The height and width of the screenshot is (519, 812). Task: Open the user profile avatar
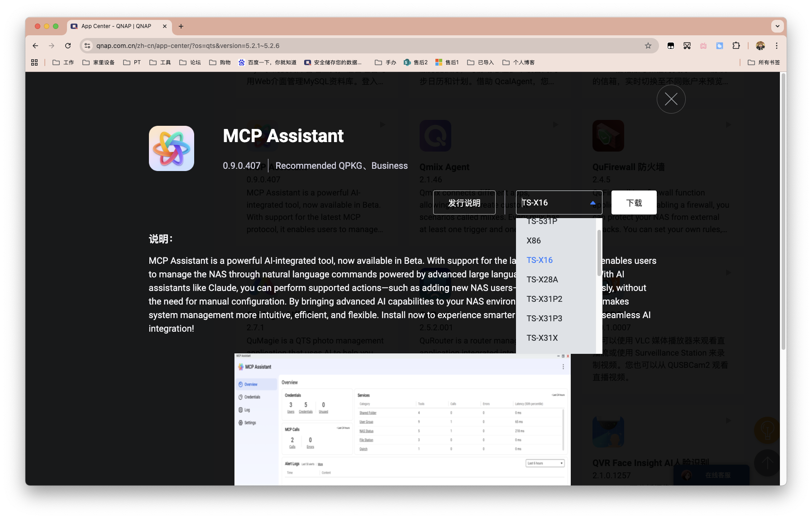pos(760,46)
